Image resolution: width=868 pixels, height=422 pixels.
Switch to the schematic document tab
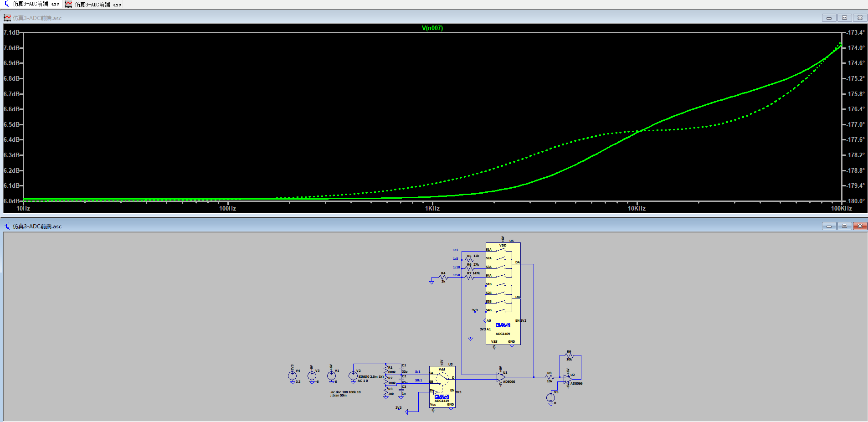[x=32, y=4]
